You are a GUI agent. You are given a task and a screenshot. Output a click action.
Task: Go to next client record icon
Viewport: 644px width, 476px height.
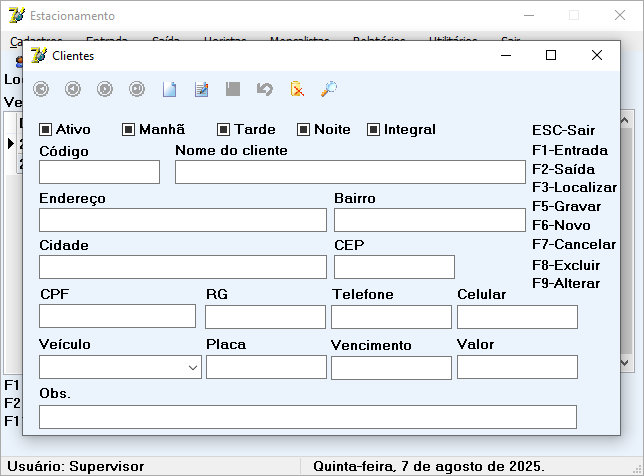(105, 89)
